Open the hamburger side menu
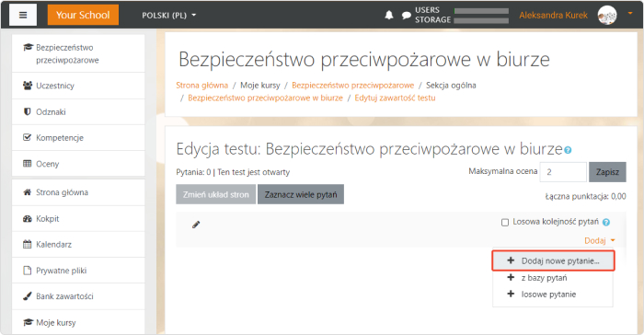 point(23,16)
